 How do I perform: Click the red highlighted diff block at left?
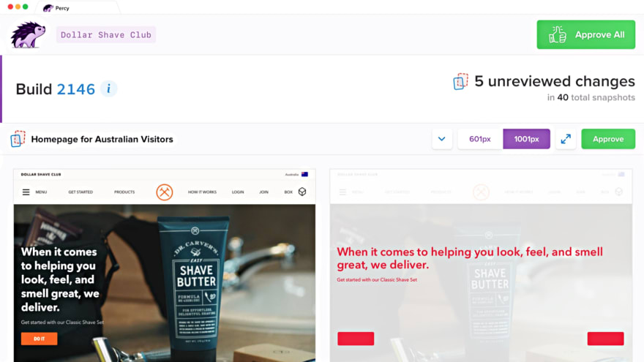356,339
